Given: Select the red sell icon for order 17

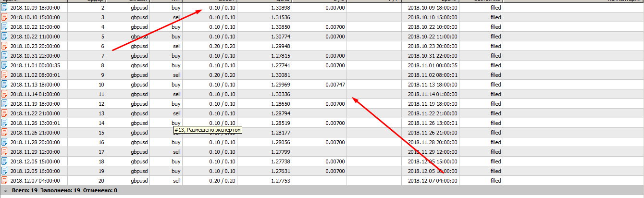Looking at the screenshot, I should pyautogui.click(x=4, y=152).
